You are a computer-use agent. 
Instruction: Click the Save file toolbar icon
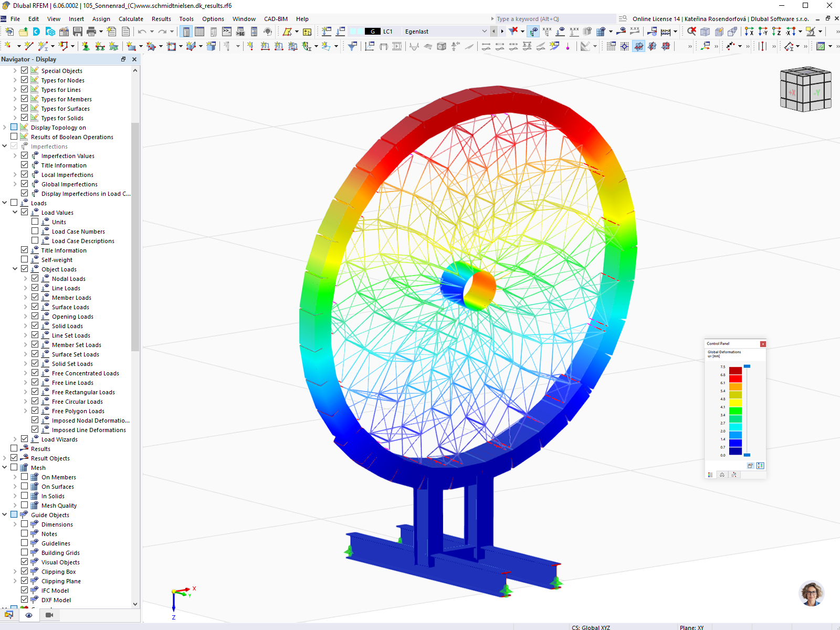coord(78,31)
